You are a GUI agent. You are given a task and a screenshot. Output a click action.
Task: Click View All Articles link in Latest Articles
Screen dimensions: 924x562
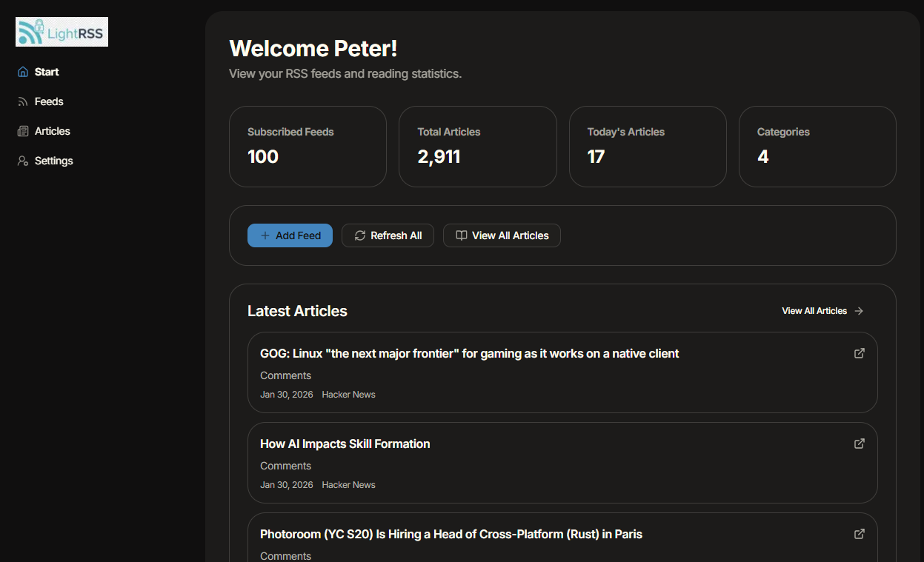[x=814, y=310]
